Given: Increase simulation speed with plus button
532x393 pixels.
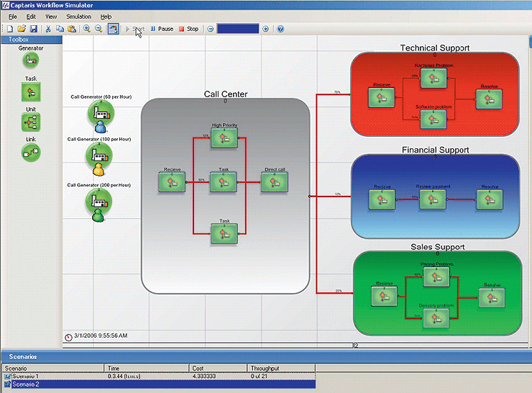Looking at the screenshot, I should 265,29.
